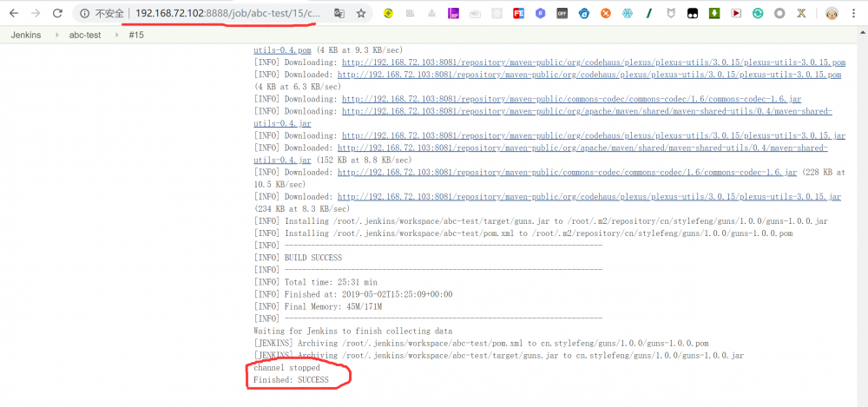Screen dimensions: 868x407
Task: Open Downloading commons-codec-1.6.jar link
Action: pos(571,99)
